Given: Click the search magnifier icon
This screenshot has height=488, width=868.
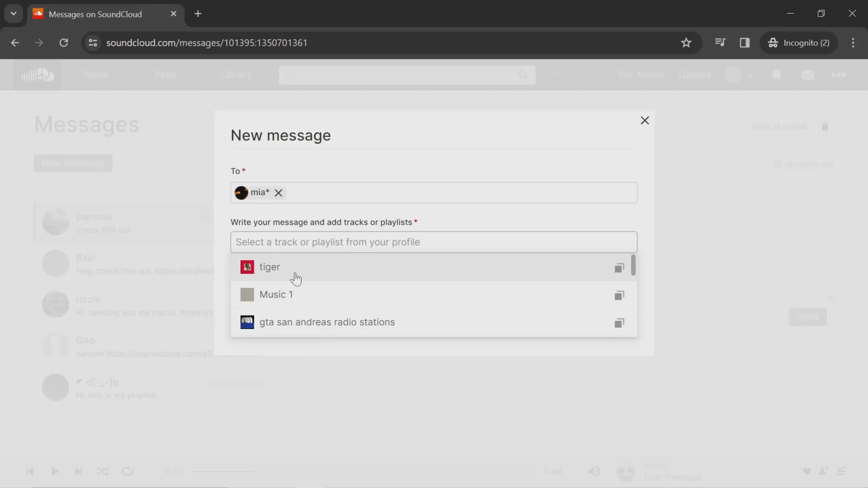Looking at the screenshot, I should click(x=523, y=75).
